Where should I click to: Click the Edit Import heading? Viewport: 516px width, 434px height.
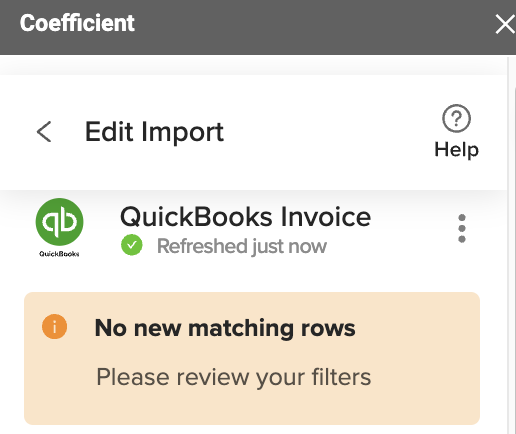154,132
